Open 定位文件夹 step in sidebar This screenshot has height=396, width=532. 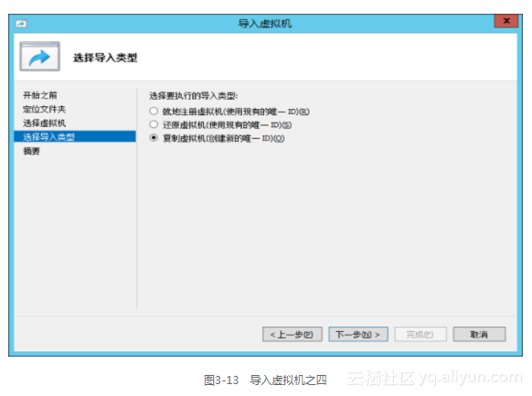[x=44, y=109]
